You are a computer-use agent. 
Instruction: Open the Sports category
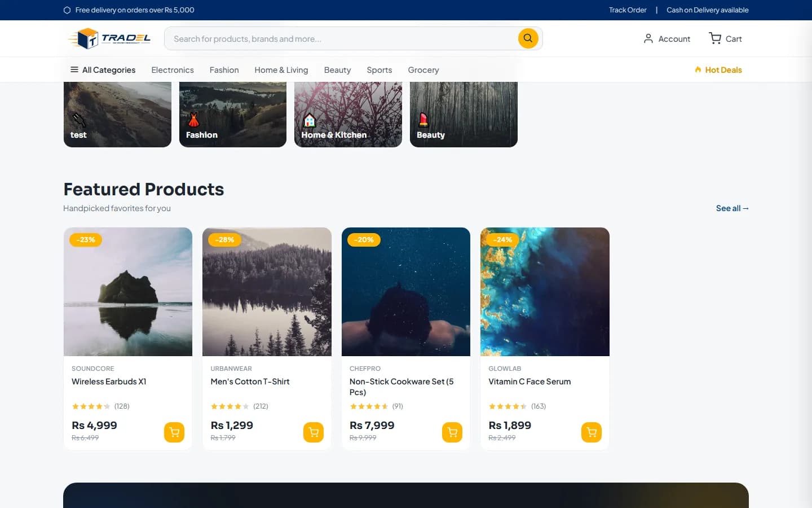(x=379, y=70)
